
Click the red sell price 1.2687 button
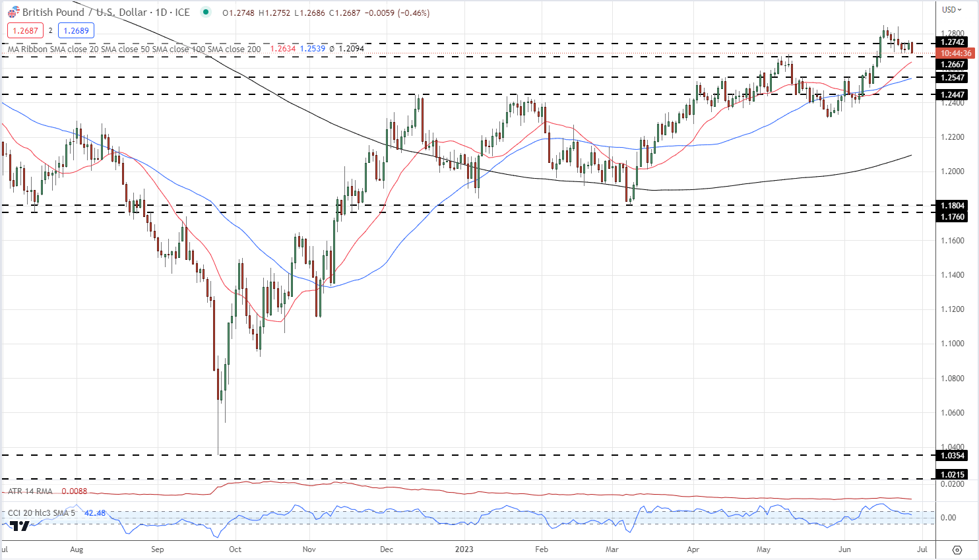tap(25, 30)
